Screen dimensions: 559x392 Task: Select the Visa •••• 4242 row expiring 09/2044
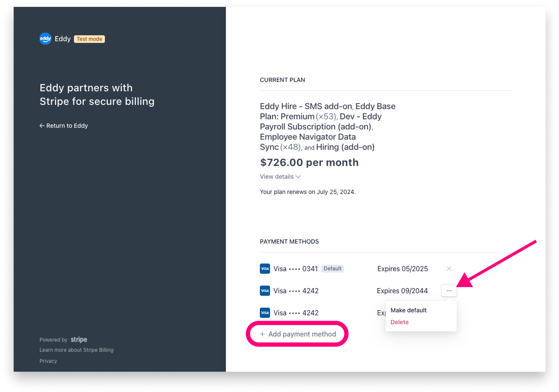pos(358,291)
